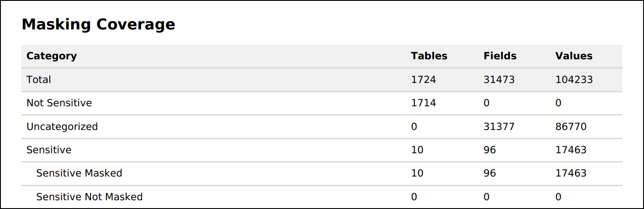Viewport: 644px width, 209px height.
Task: Click the Sensitive Not Masked sub-row label
Action: click(89, 197)
